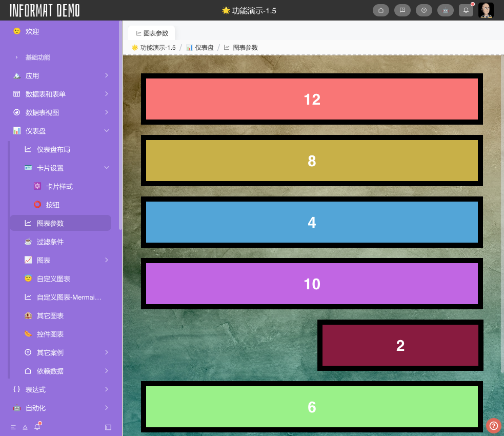
Task: Click the dark maroon card showing 2
Action: tap(400, 345)
